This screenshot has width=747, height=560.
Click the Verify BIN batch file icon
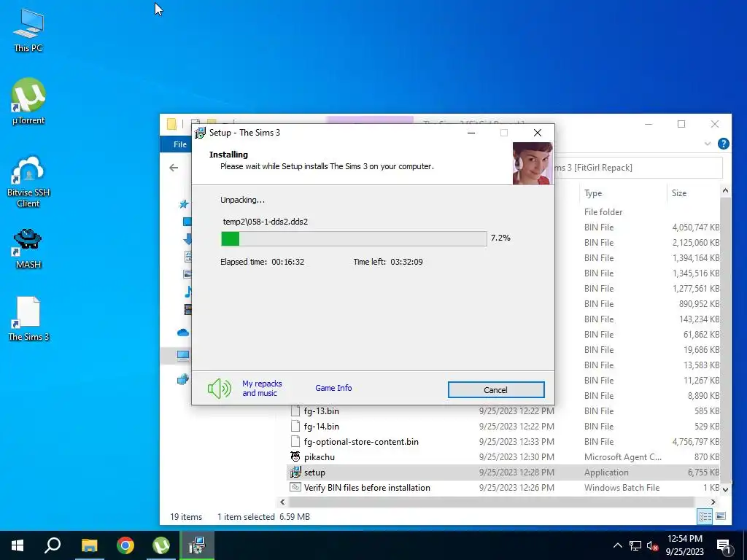click(x=295, y=487)
